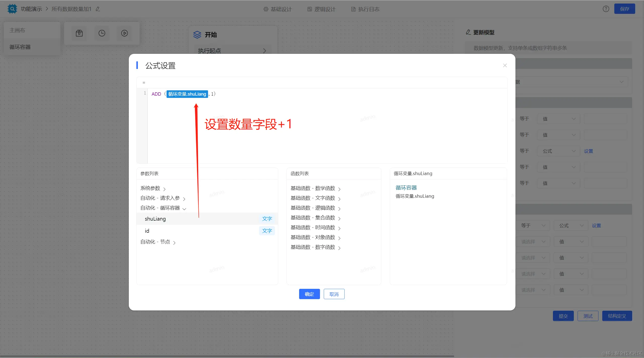Click the 开始 node layers icon
Screen dimensions: 644x358
(x=197, y=34)
